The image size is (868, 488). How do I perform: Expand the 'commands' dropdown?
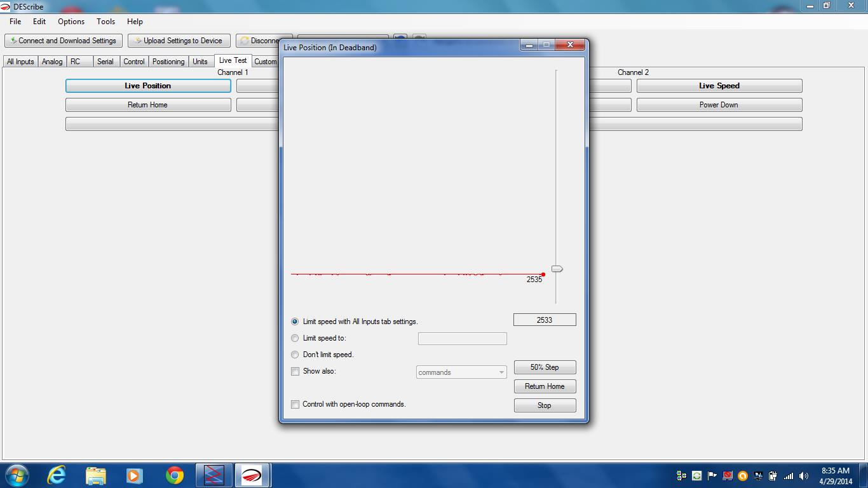461,372
